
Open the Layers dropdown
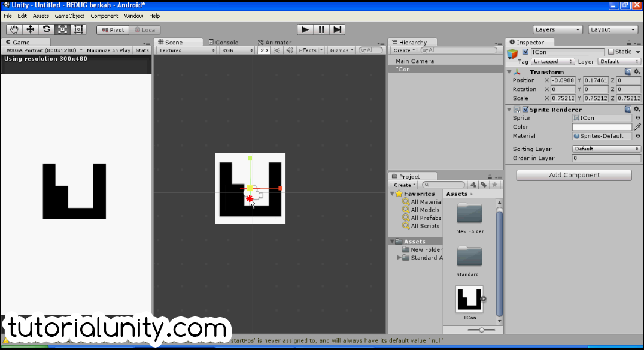[x=557, y=29]
